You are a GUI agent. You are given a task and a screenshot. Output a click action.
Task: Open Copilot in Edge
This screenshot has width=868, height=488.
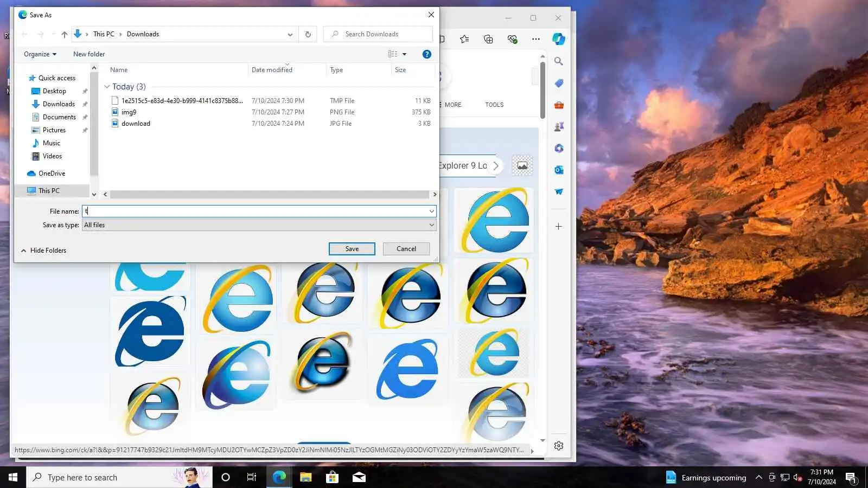[559, 39]
